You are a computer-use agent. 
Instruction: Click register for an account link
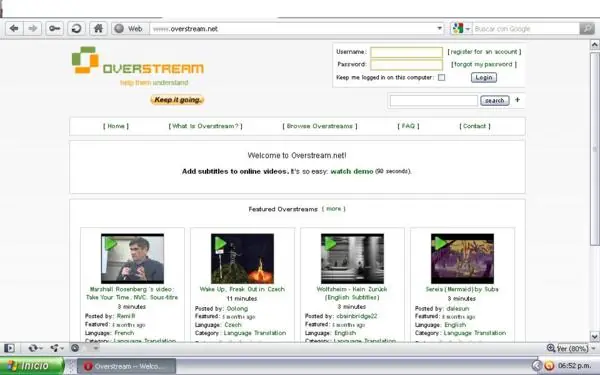(484, 52)
